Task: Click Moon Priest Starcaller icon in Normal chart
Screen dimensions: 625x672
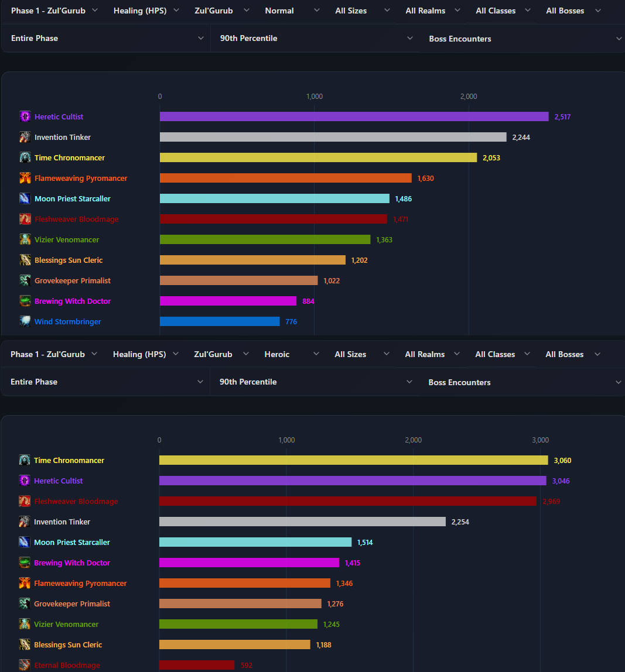Action: 25,198
